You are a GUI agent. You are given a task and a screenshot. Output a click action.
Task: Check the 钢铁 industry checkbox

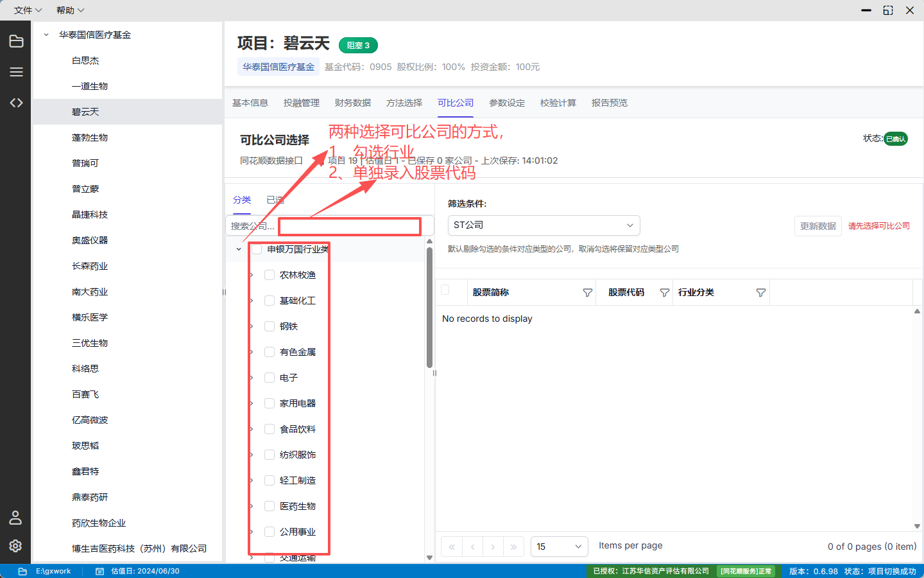click(x=269, y=326)
